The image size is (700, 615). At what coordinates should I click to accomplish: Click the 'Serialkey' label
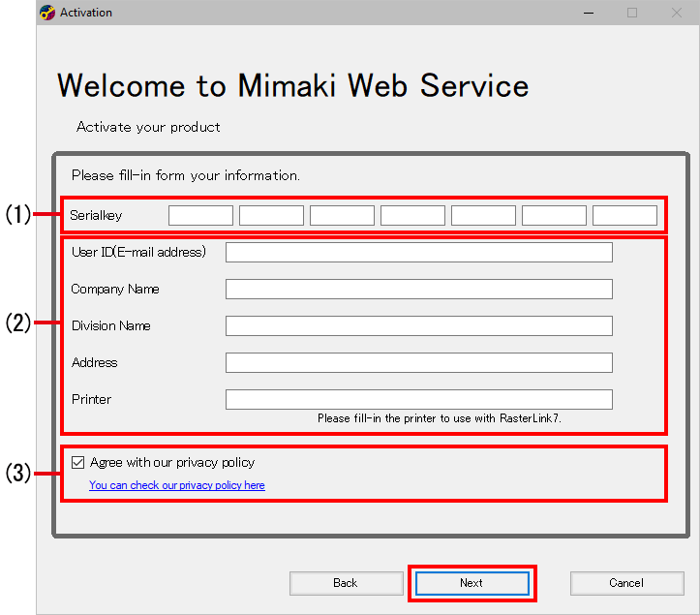pyautogui.click(x=96, y=215)
